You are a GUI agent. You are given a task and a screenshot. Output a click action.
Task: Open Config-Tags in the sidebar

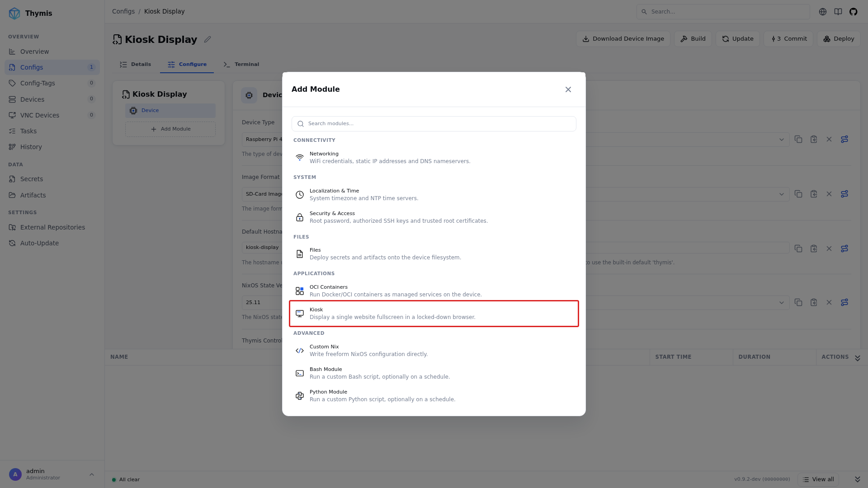52,83
